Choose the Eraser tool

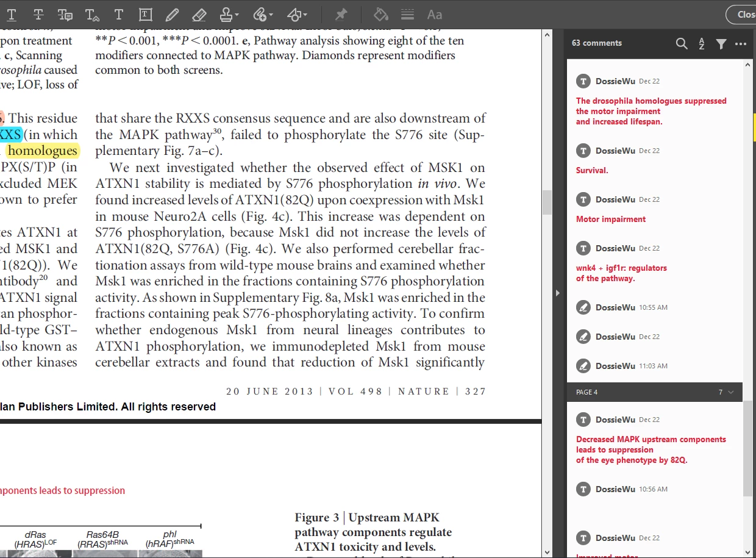[x=199, y=14]
